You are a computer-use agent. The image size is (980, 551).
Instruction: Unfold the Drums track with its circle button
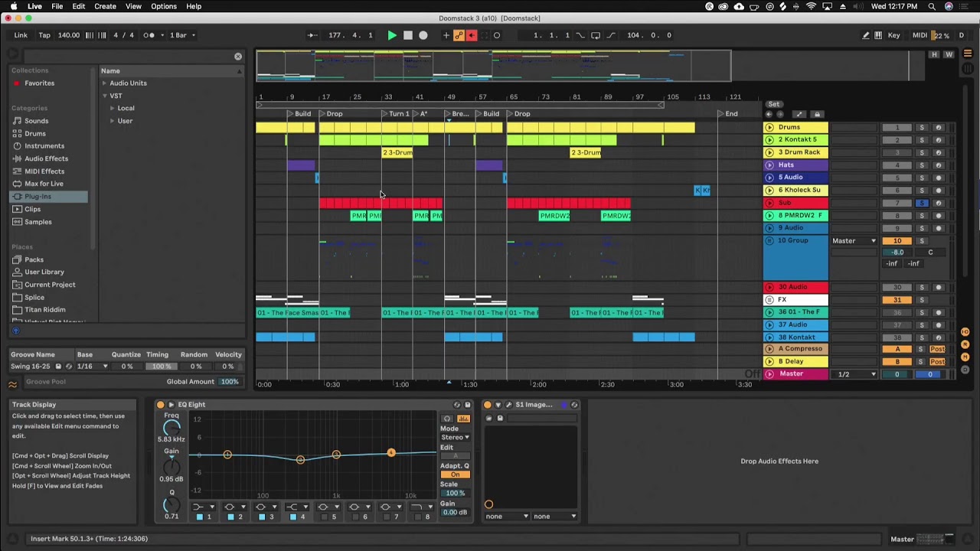coord(769,127)
